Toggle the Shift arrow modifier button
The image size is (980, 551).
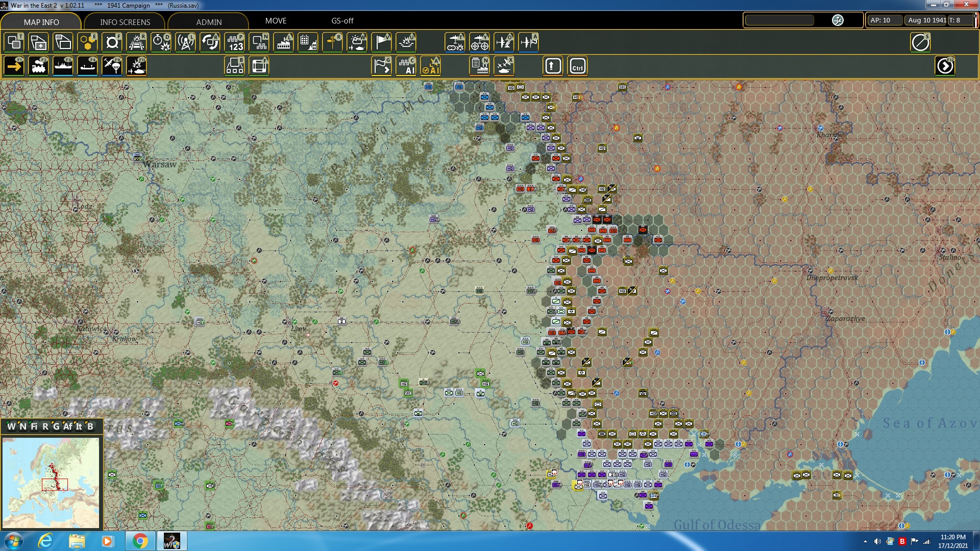tap(553, 66)
